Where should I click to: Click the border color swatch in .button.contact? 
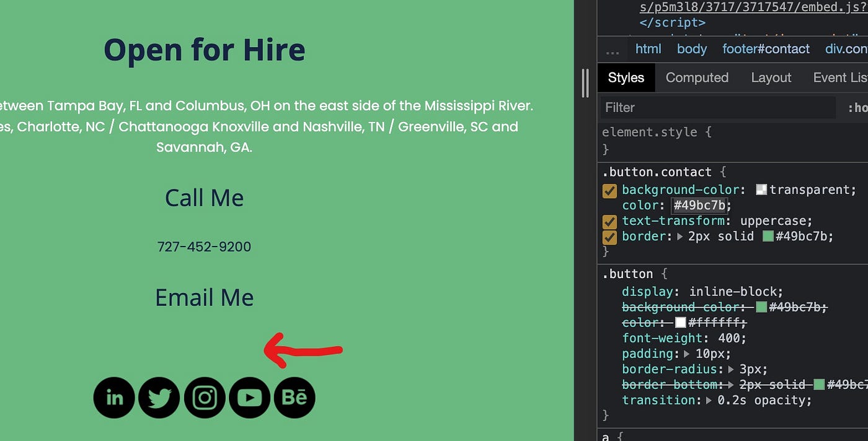768,237
